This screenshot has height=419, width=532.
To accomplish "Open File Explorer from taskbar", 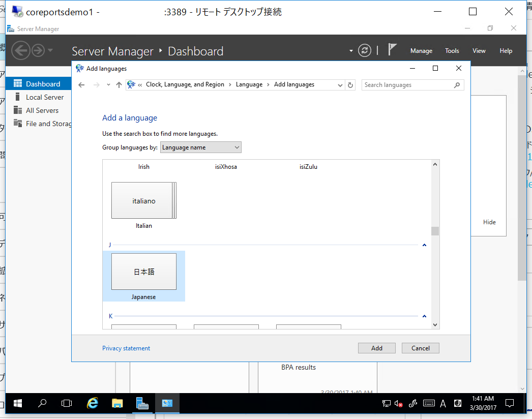I will tap(117, 403).
